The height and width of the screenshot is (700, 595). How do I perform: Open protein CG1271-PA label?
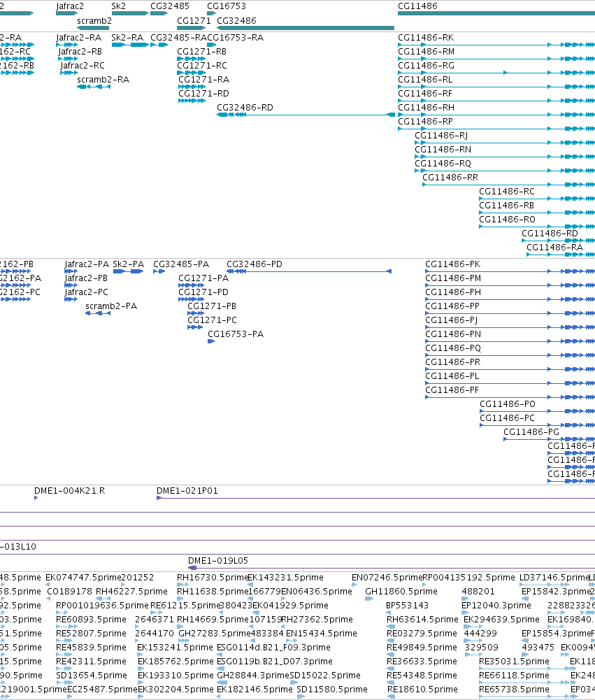click(203, 278)
